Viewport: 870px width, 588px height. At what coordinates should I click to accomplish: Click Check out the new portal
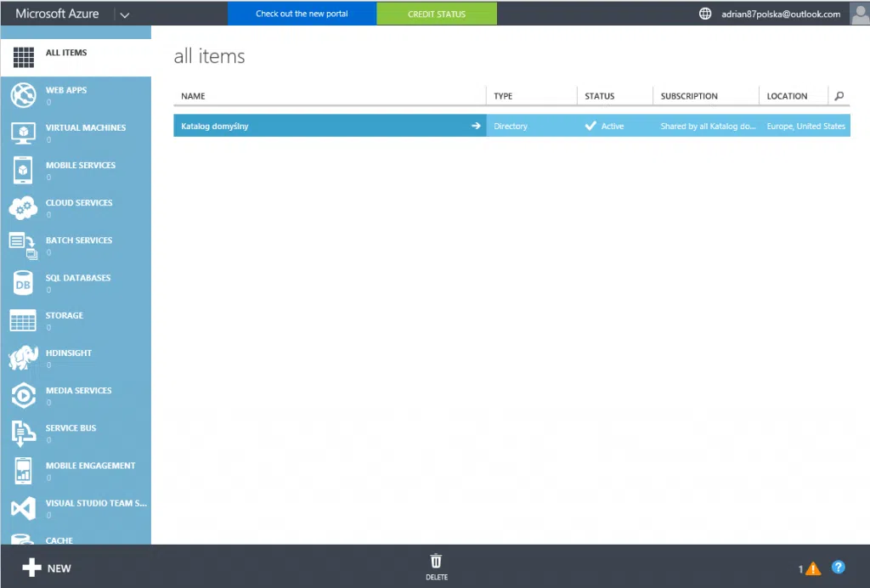click(x=302, y=14)
